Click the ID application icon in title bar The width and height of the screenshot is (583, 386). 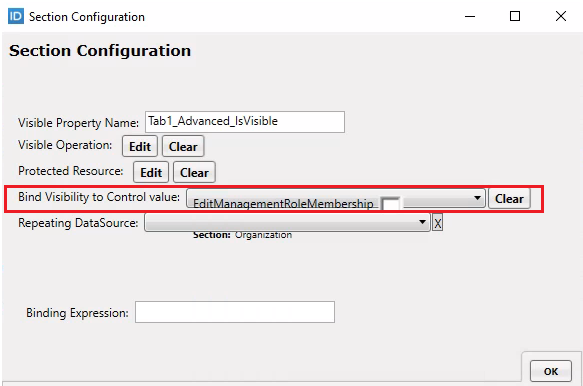(16, 16)
